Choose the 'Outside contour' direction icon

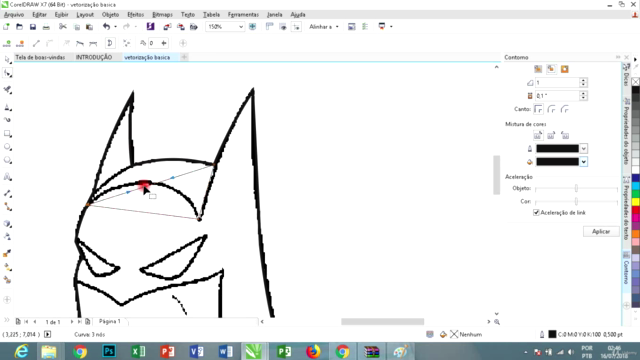pos(564,69)
